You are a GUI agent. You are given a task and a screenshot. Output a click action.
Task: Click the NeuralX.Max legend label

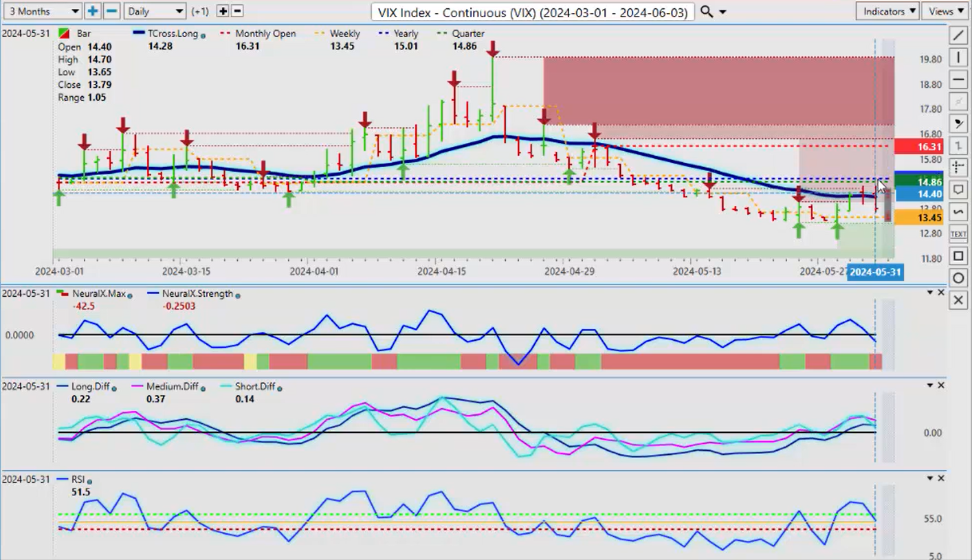coord(99,293)
